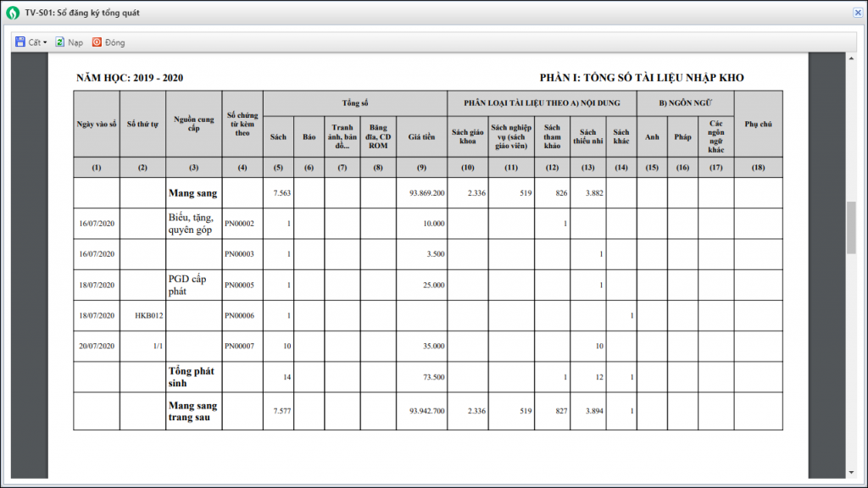This screenshot has width=868, height=488.
Task: Click the vertical scrollbar thumb
Action: [851, 228]
